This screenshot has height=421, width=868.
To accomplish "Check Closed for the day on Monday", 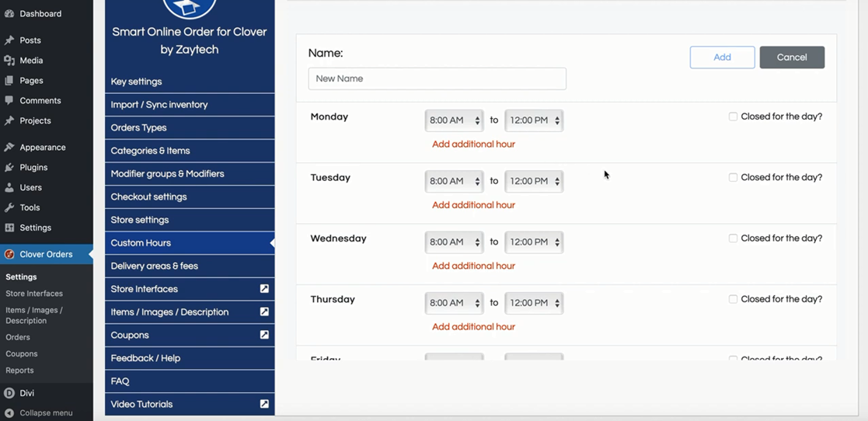I will [x=733, y=117].
